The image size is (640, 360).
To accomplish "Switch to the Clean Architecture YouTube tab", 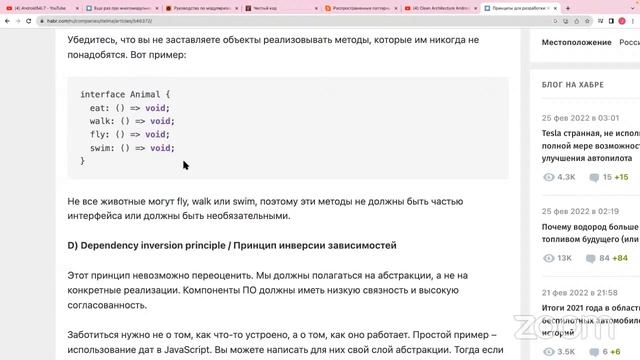I will coord(440,8).
